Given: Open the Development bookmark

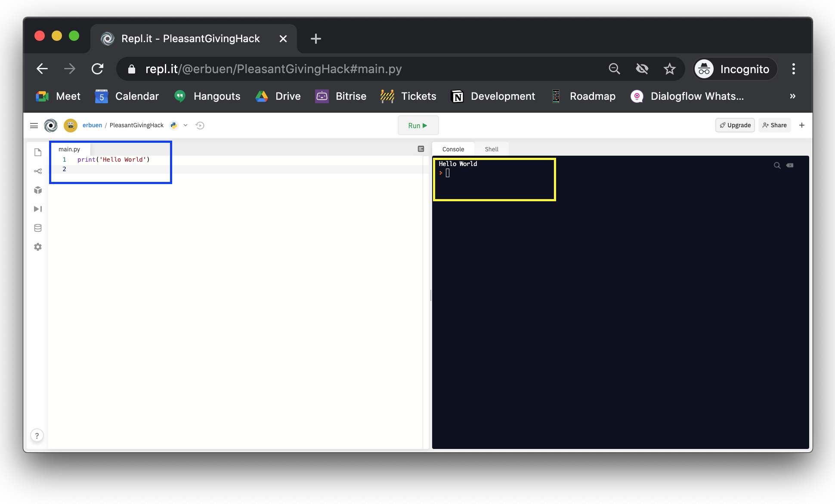Looking at the screenshot, I should click(x=493, y=96).
